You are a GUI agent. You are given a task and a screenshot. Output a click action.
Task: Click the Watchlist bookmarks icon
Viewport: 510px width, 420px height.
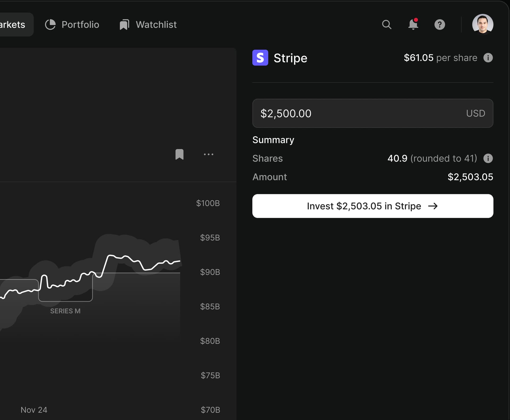(x=124, y=24)
